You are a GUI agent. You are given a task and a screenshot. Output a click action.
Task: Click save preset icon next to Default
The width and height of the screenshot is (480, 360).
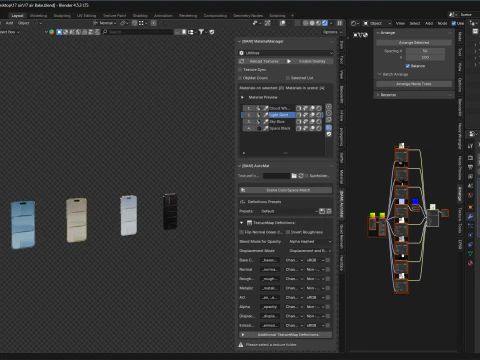(x=322, y=211)
